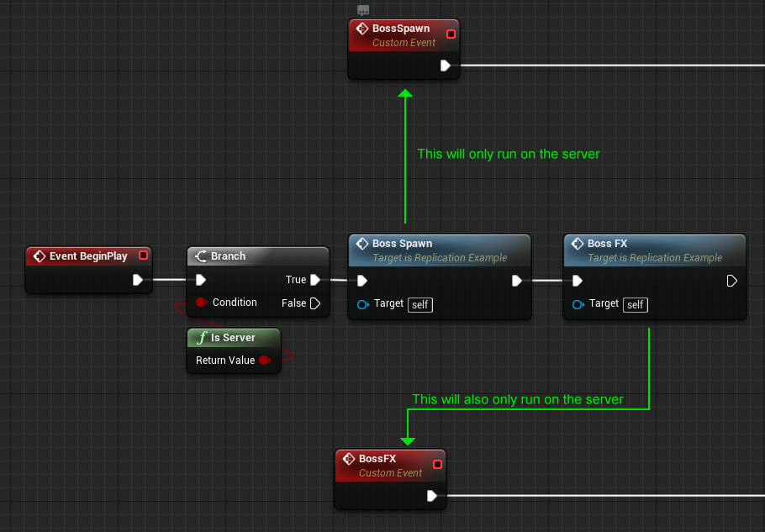
Task: Click the red Condition pin on Branch
Action: [x=201, y=303]
